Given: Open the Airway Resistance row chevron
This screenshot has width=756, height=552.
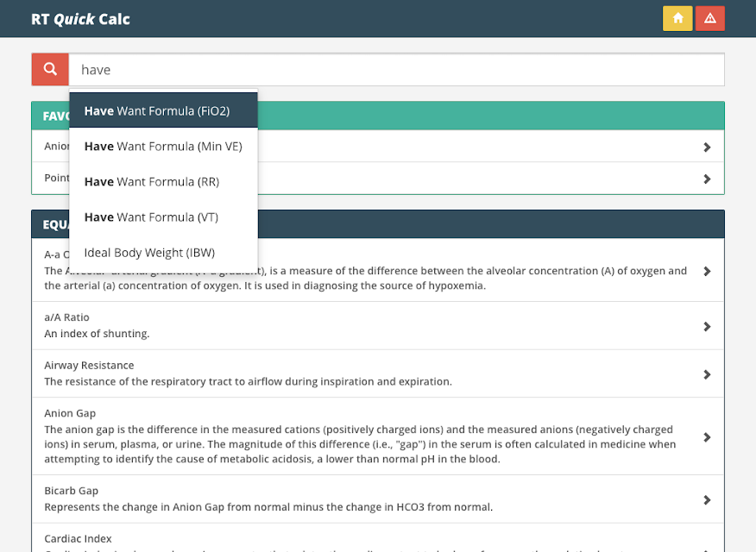Looking at the screenshot, I should point(707,374).
